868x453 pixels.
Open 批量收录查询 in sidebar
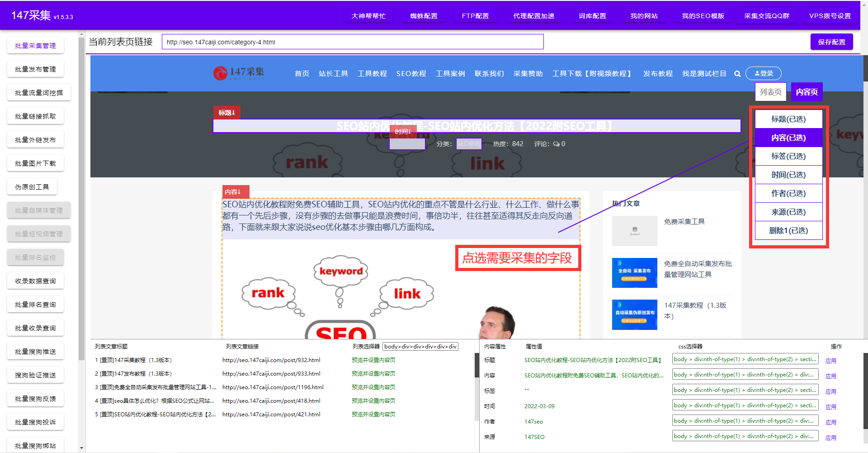coord(35,328)
